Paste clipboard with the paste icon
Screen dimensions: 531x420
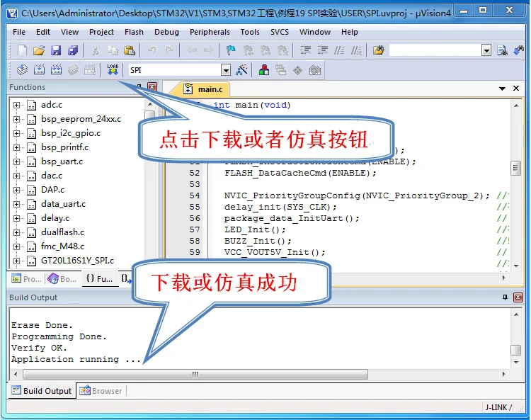coord(130,50)
